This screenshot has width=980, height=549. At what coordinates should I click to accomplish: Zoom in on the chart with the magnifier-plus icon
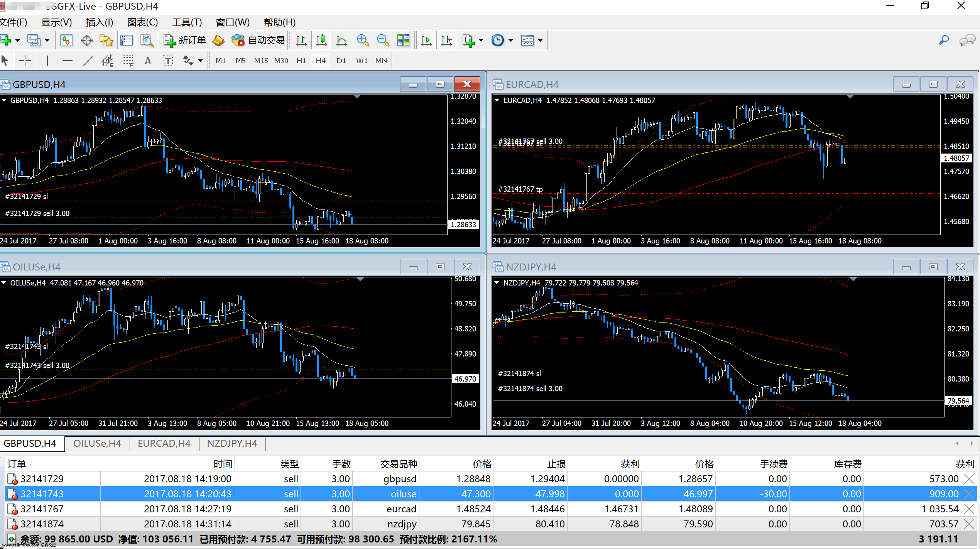(x=363, y=40)
